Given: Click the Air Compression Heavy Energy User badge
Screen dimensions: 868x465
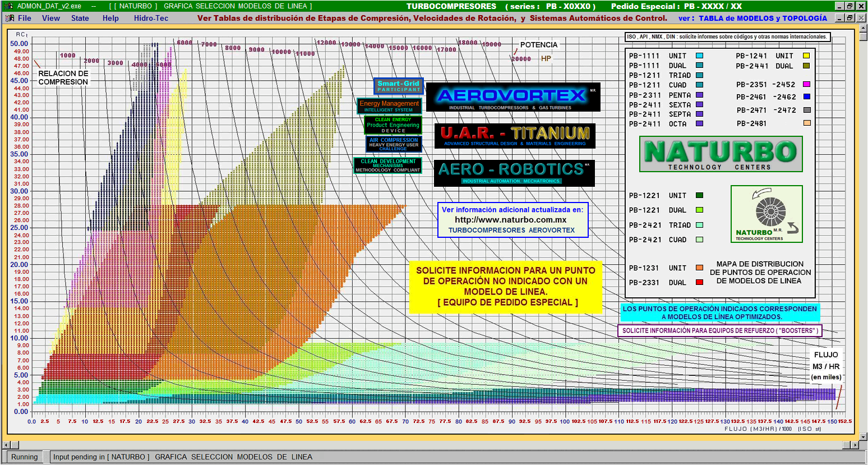Looking at the screenshot, I should coord(394,144).
